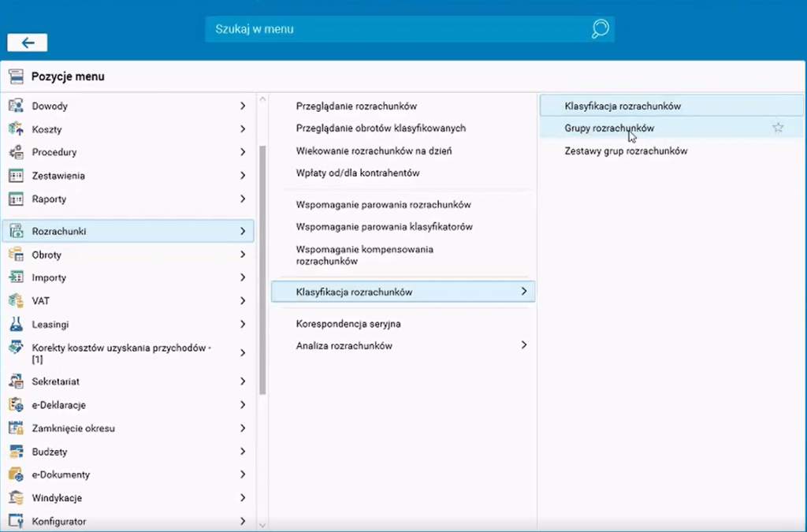Expand the Koszty submenu chevron
Image resolution: width=807 pixels, height=532 pixels.
[243, 128]
